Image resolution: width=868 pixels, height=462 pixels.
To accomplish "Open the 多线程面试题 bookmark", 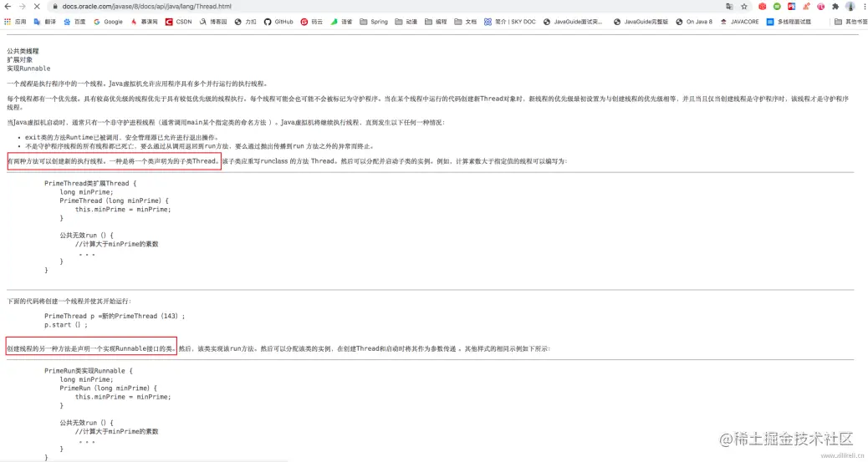I will click(789, 22).
